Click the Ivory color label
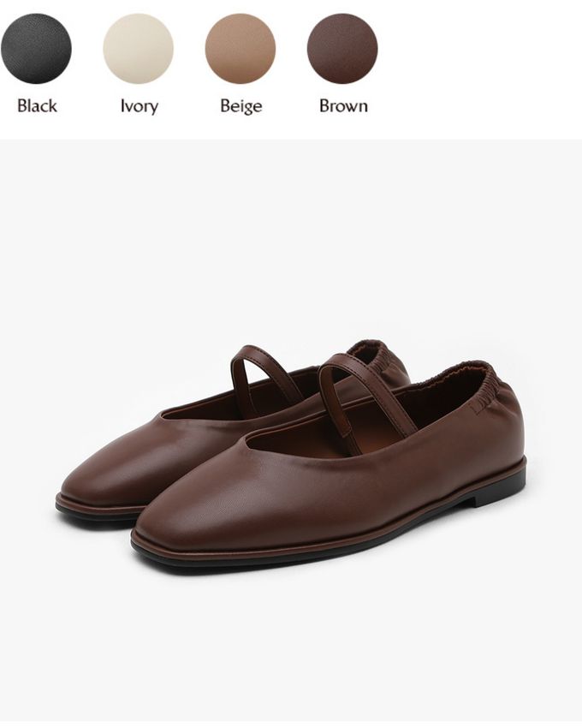The image size is (582, 728). [140, 106]
